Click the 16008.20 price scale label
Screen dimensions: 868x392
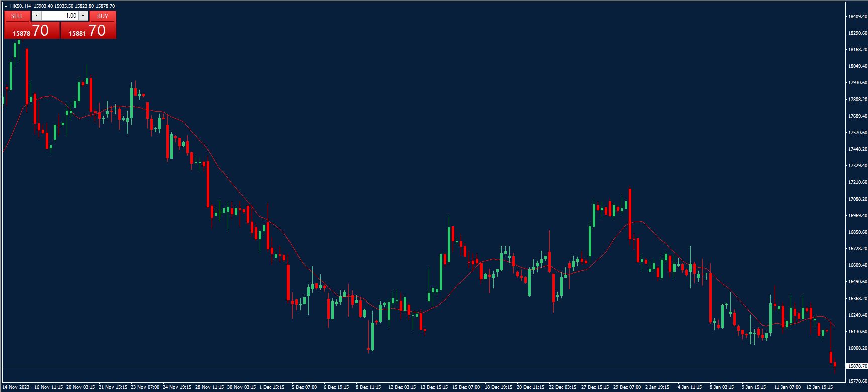tap(857, 348)
